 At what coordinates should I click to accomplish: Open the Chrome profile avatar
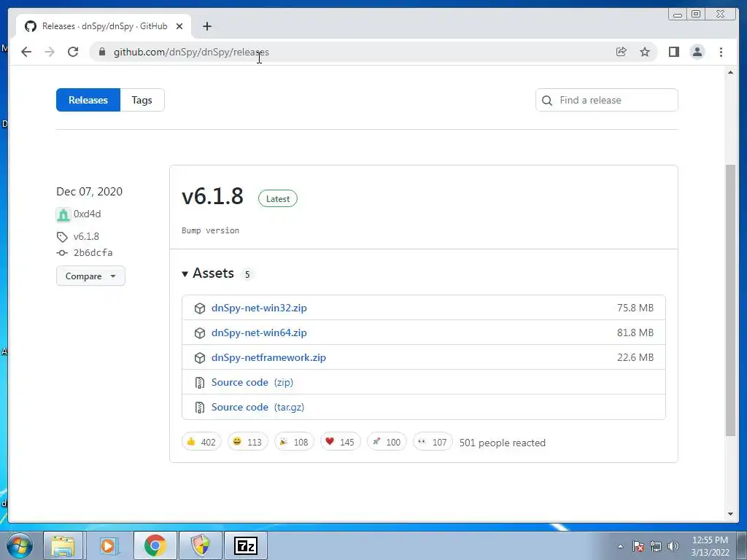[x=697, y=52]
